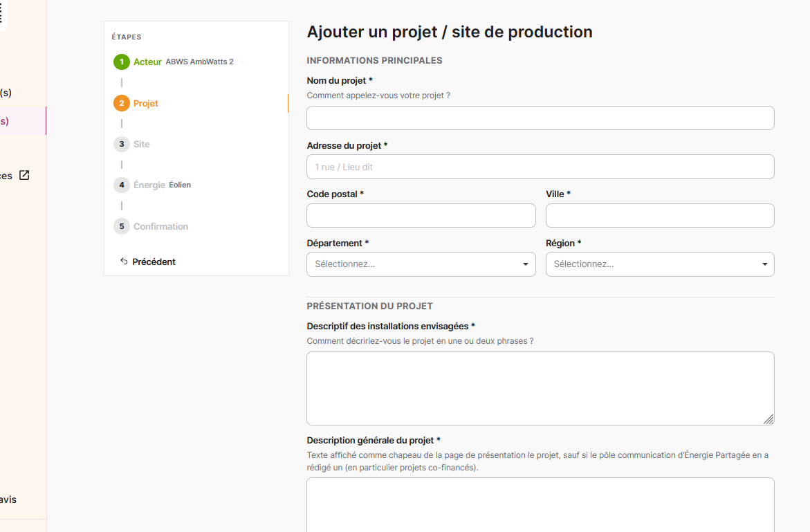The width and height of the screenshot is (810, 532).
Task: Go back with Précédent button
Action: tap(148, 262)
